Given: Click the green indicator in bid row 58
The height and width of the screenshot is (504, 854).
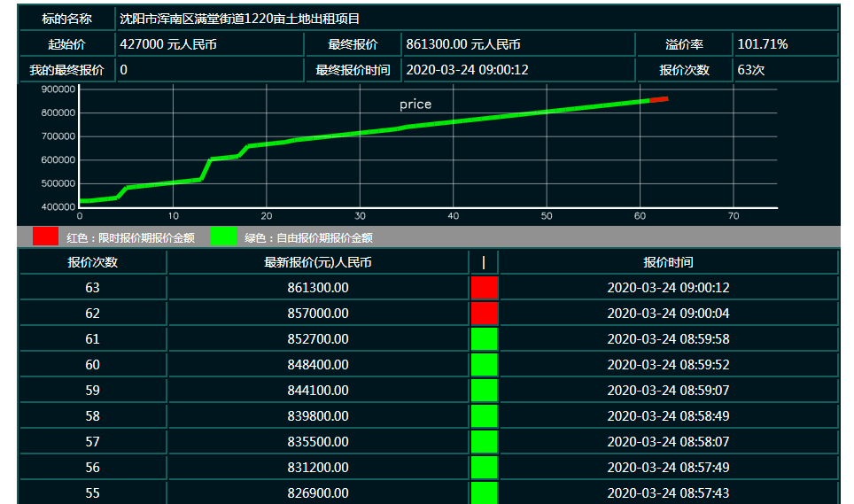Looking at the screenshot, I should 484,416.
